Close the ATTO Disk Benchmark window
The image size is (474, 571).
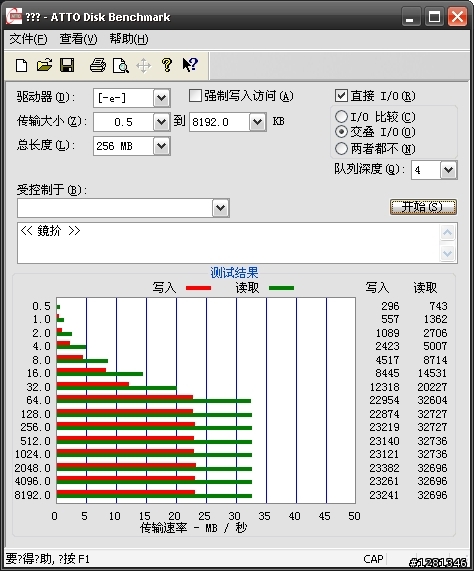(457, 17)
